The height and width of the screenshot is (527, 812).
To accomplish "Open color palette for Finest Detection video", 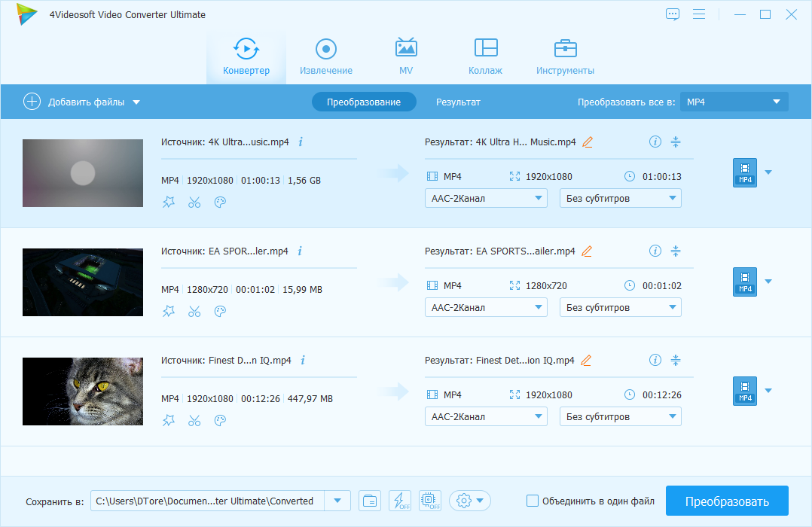I will point(220,421).
